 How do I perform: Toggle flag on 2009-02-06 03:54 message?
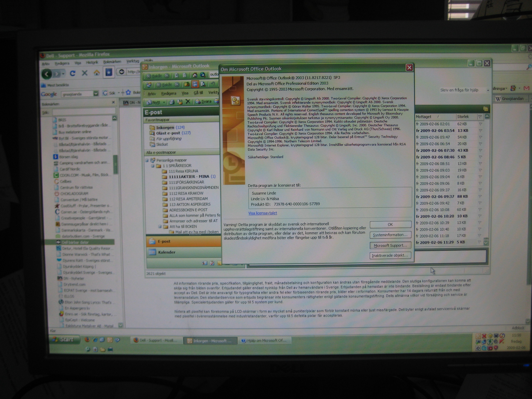(480, 130)
